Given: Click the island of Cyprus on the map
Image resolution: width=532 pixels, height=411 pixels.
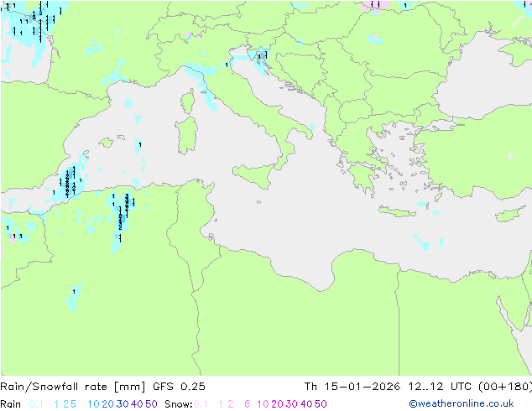Looking at the screenshot, I should [511, 215].
